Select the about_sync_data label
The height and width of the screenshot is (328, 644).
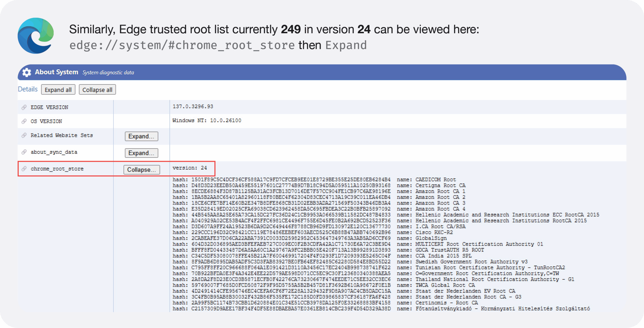54,152
